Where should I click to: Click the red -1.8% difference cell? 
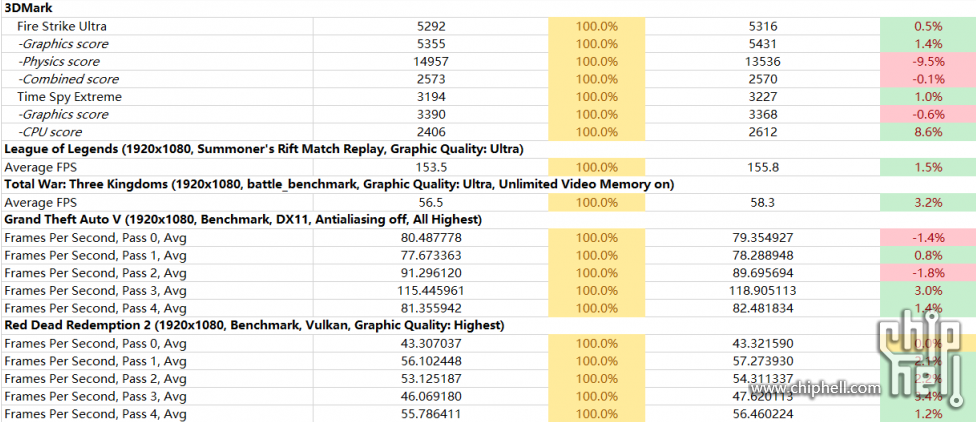pos(928,273)
